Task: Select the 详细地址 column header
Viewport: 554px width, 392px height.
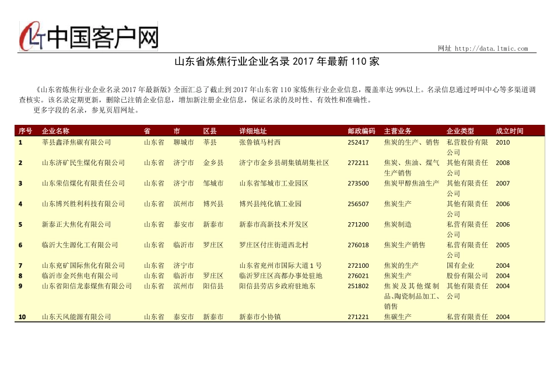Action: click(253, 131)
